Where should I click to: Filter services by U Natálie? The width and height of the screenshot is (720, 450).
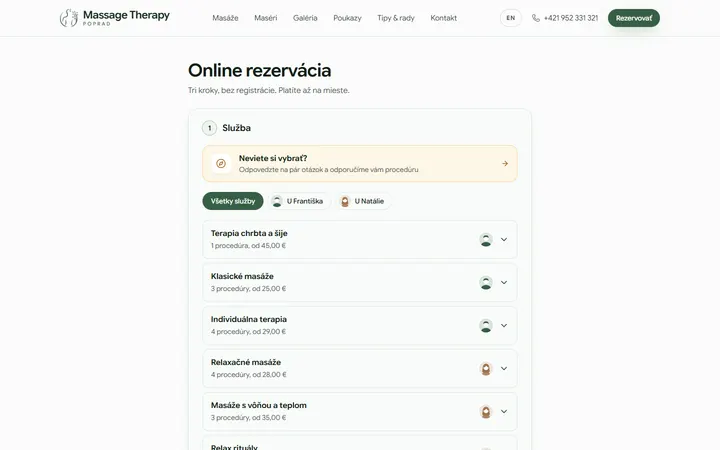(x=363, y=201)
